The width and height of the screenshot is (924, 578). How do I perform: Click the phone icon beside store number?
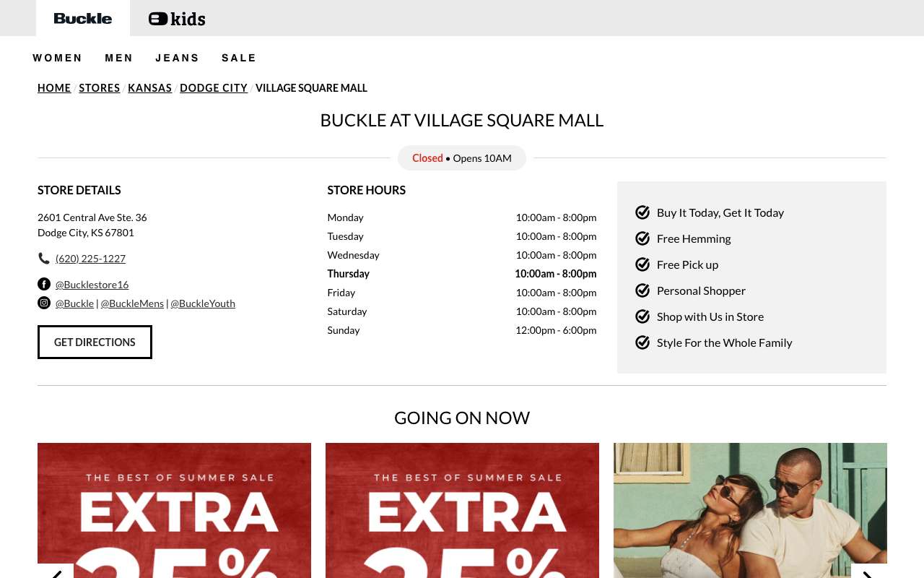point(44,258)
